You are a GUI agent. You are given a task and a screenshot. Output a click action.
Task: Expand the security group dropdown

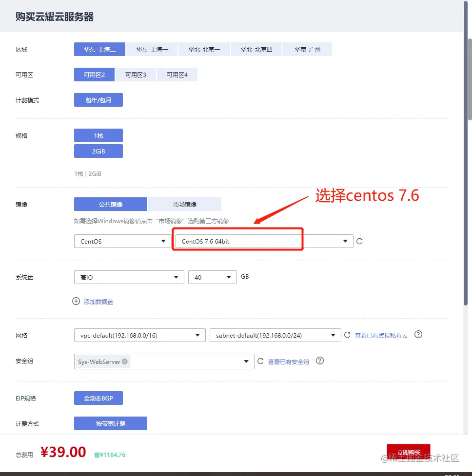tap(246, 361)
